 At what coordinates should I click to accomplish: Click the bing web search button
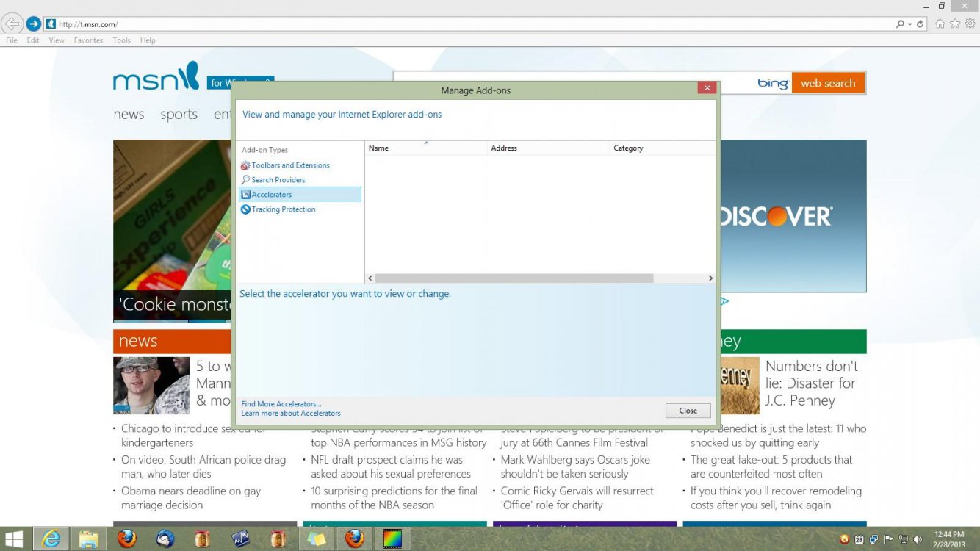[x=828, y=83]
